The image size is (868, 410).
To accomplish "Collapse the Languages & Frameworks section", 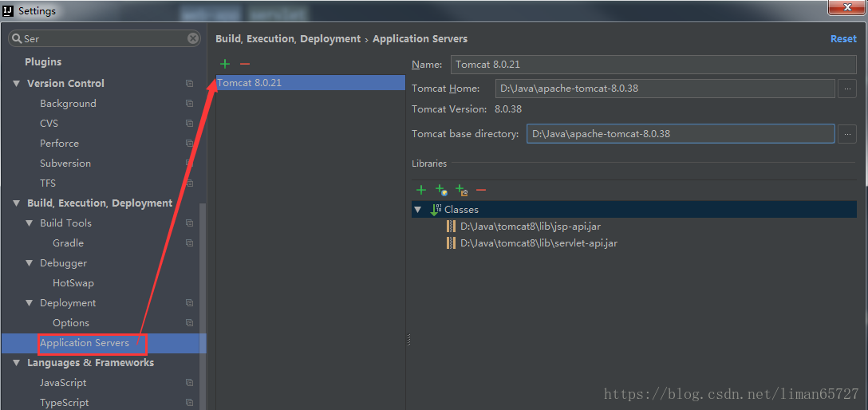I will tap(16, 362).
